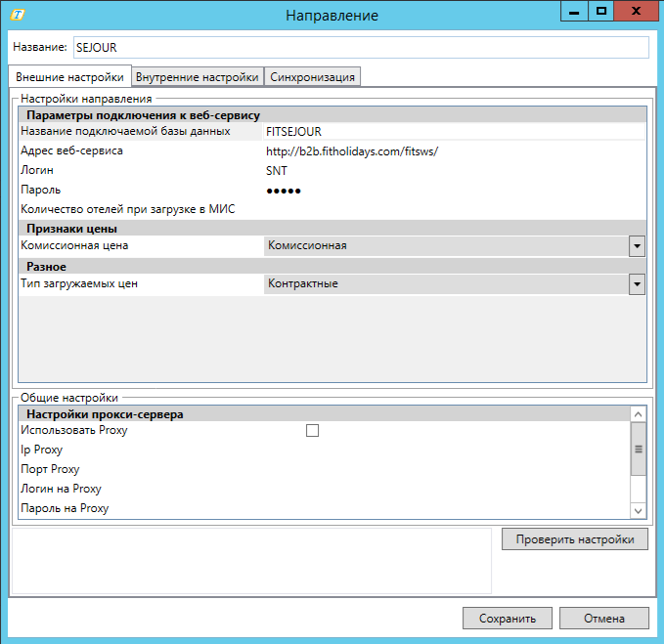
Task: Click the Название input field
Action: pyautogui.click(x=359, y=48)
